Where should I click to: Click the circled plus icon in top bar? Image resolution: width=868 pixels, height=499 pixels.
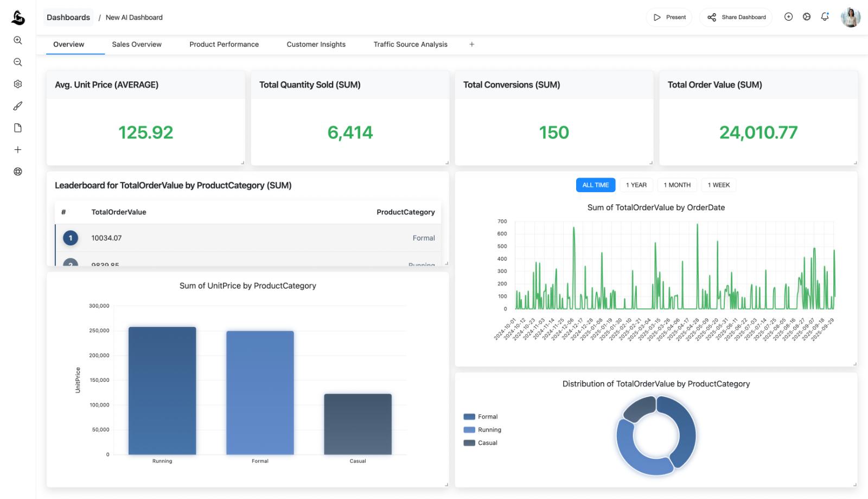(x=788, y=17)
